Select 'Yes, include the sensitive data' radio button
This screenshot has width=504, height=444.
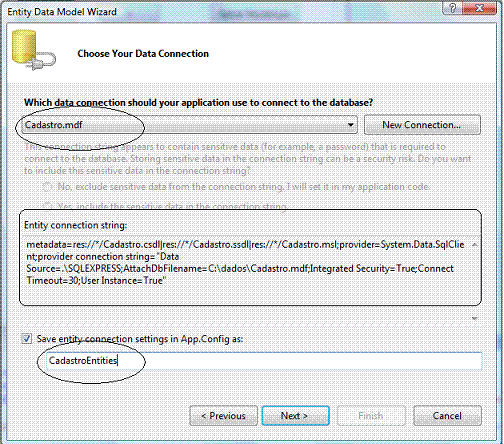(x=47, y=206)
